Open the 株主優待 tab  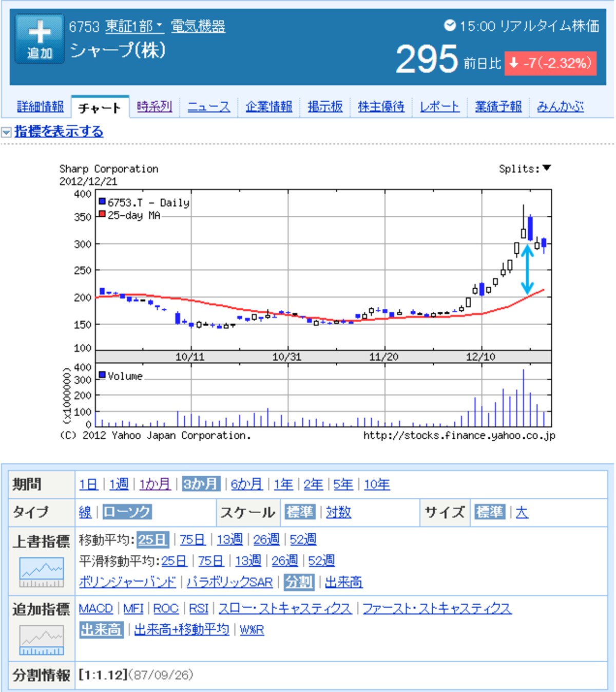(x=381, y=107)
